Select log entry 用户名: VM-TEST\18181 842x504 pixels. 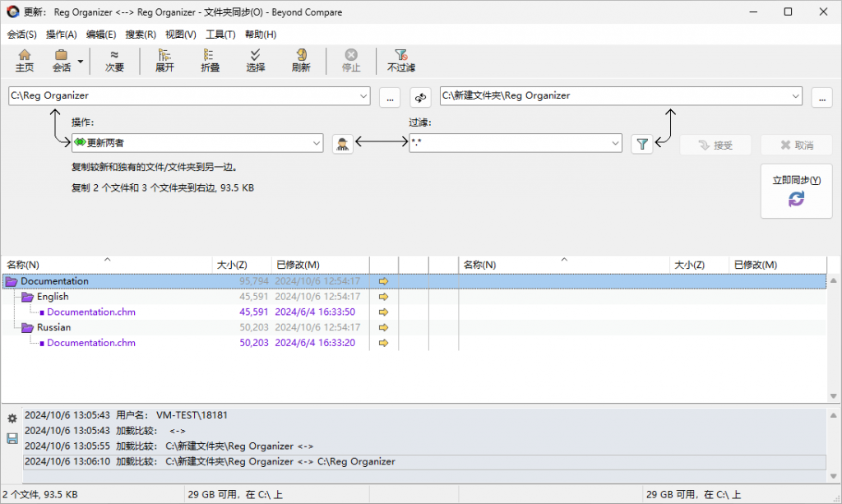(x=424, y=415)
